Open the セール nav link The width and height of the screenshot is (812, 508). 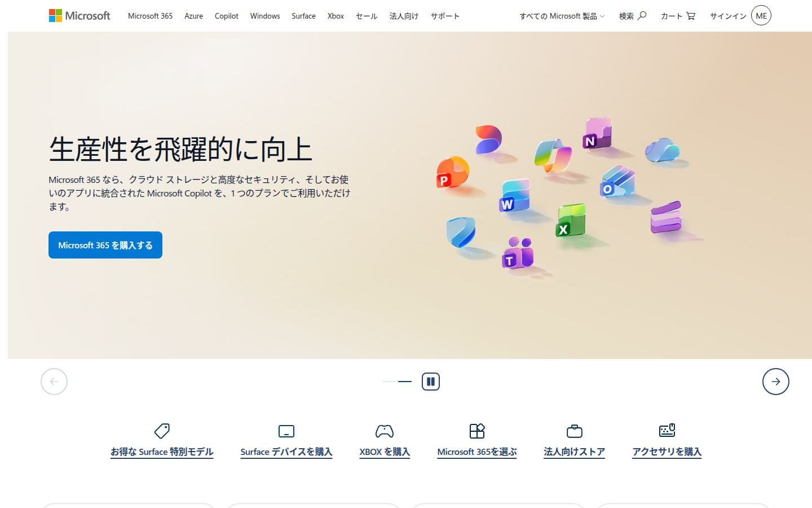367,16
